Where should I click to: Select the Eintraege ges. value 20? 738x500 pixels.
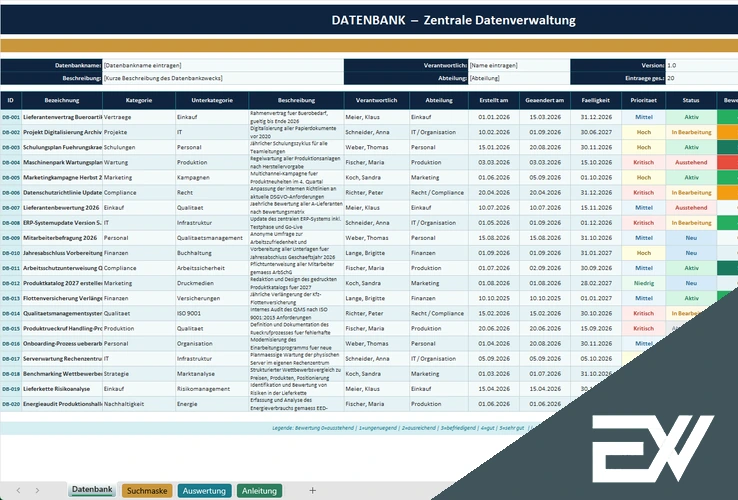701,78
